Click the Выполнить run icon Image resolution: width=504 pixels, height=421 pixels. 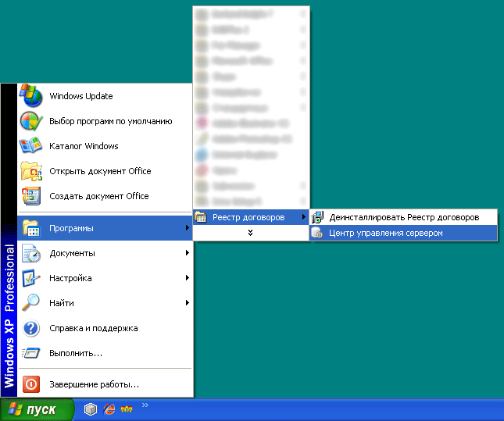tap(30, 353)
